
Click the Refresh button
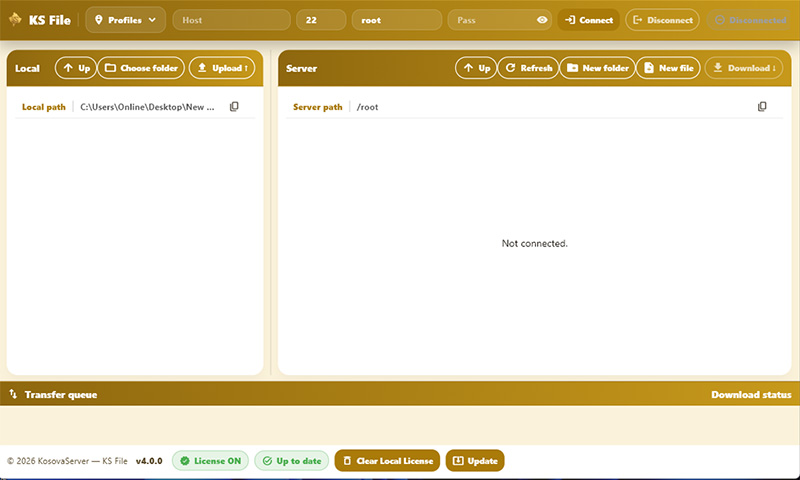point(529,68)
